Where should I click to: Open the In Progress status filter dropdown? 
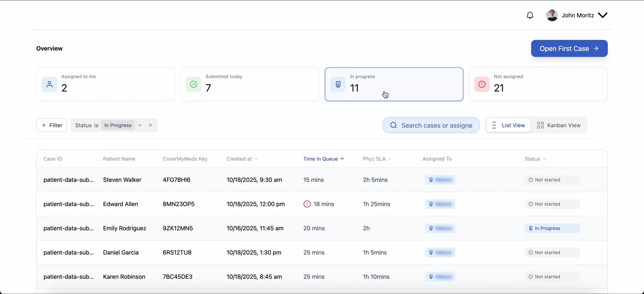(140, 125)
